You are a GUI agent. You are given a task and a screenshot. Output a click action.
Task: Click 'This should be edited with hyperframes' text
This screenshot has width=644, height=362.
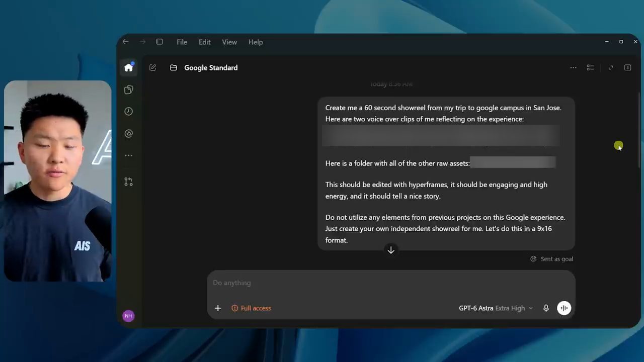(x=386, y=185)
